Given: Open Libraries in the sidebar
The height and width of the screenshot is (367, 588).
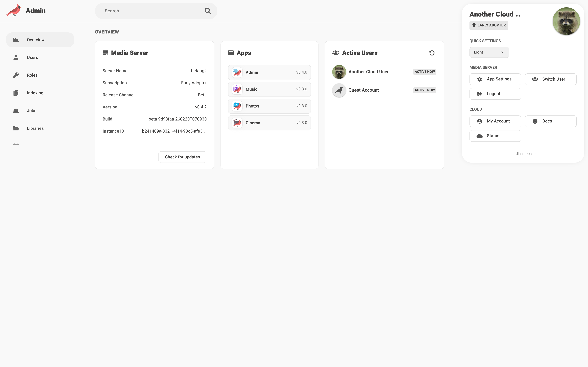Looking at the screenshot, I should pos(35,128).
